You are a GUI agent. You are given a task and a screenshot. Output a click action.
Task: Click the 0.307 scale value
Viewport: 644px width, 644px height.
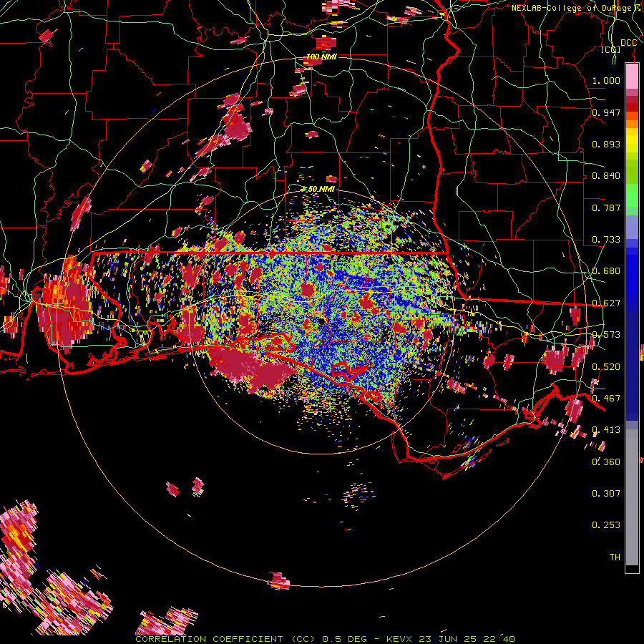click(606, 494)
